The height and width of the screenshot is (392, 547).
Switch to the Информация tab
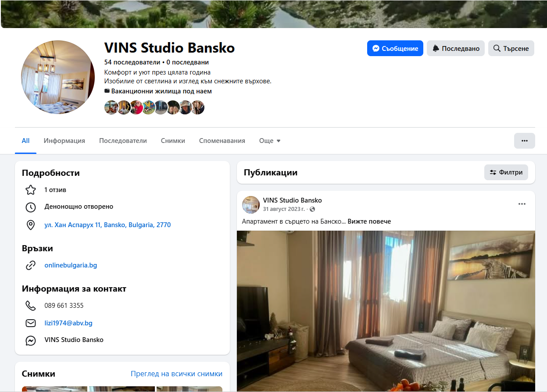(64, 141)
